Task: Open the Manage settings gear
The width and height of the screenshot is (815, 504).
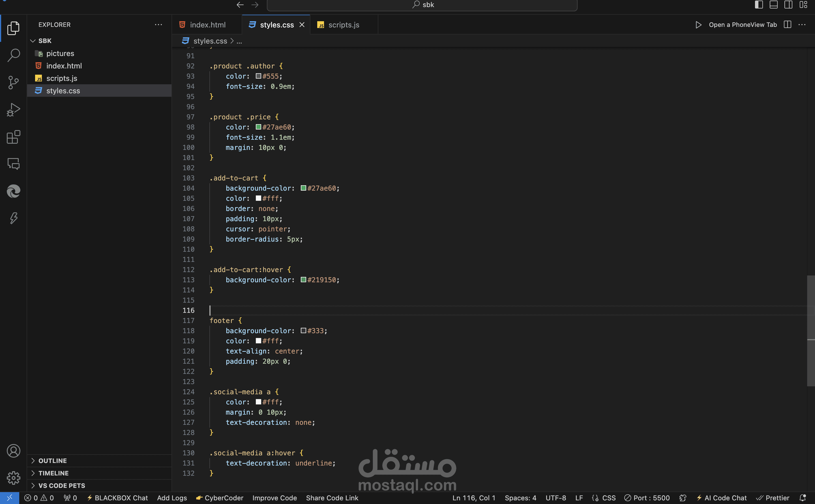Action: pos(13,478)
